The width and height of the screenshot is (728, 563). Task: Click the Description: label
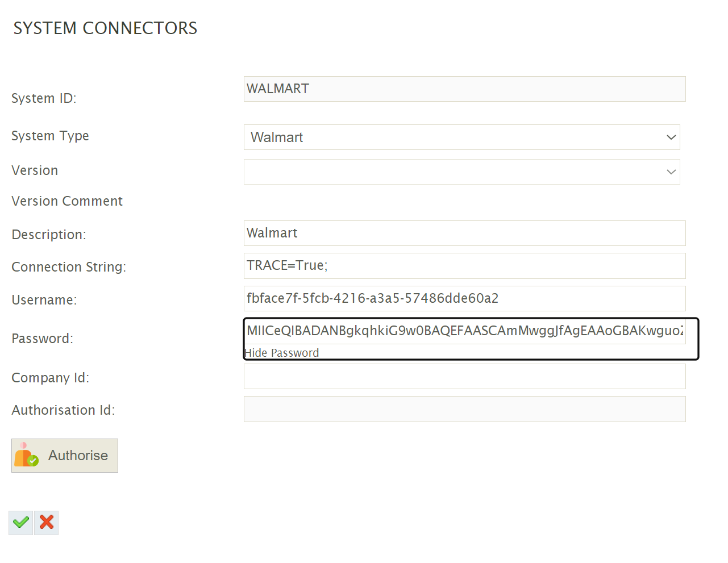click(x=49, y=235)
